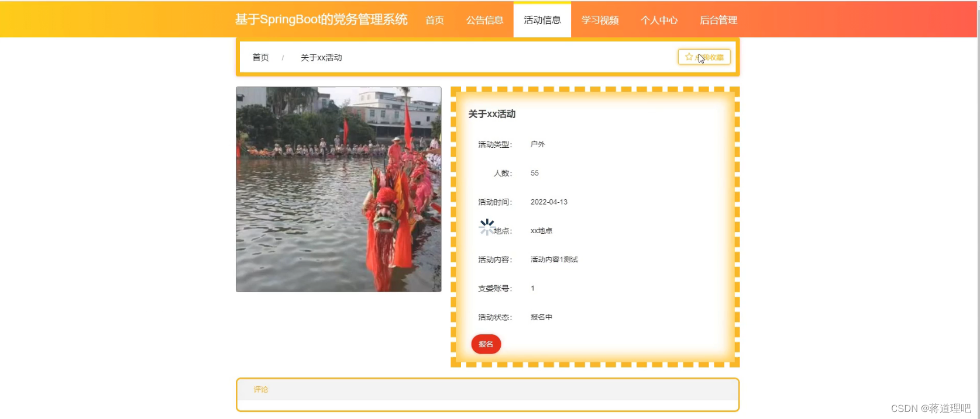Click the 活动内容 label
Image resolution: width=980 pixels, height=419 pixels.
pos(495,259)
